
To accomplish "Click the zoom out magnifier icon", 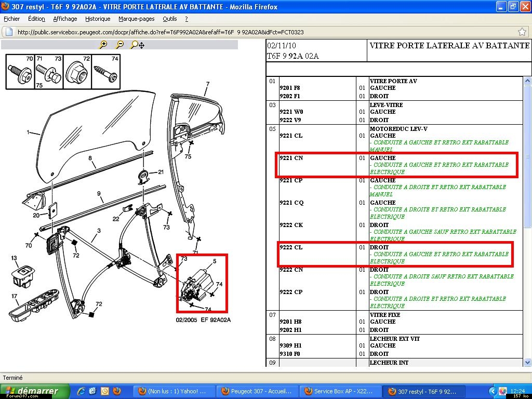I will pyautogui.click(x=119, y=45).
